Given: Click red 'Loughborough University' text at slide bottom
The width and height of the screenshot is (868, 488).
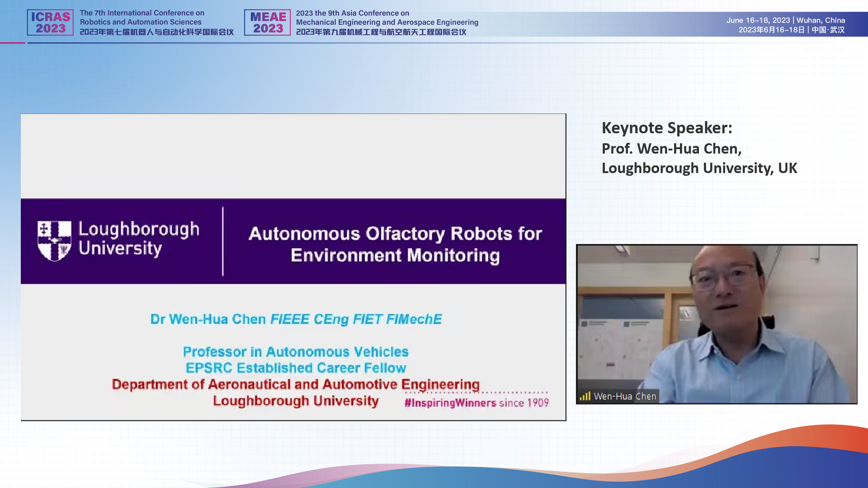Looking at the screenshot, I should 296,401.
